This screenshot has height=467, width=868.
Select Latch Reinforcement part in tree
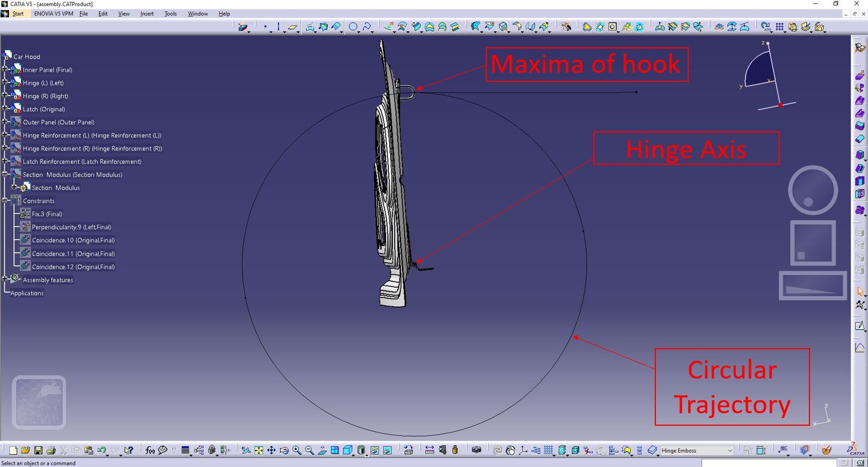click(x=82, y=161)
